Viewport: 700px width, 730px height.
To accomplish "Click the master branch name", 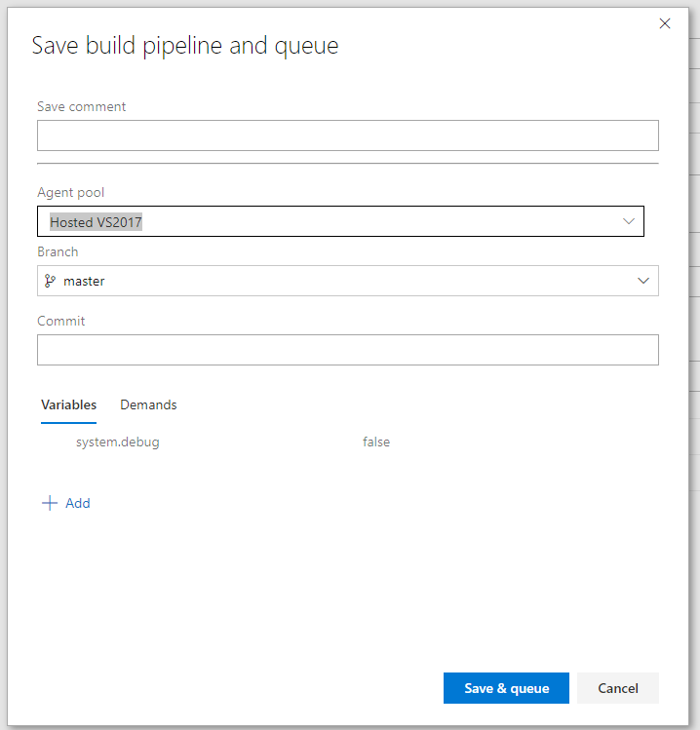I will coord(84,282).
